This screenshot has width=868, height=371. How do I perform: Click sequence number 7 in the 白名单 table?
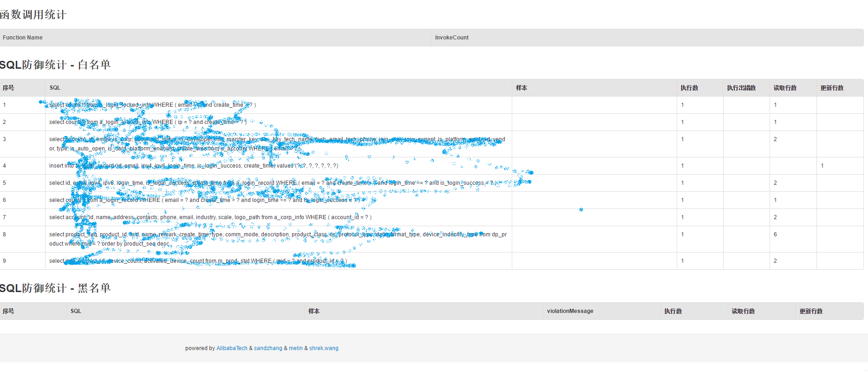[5, 217]
